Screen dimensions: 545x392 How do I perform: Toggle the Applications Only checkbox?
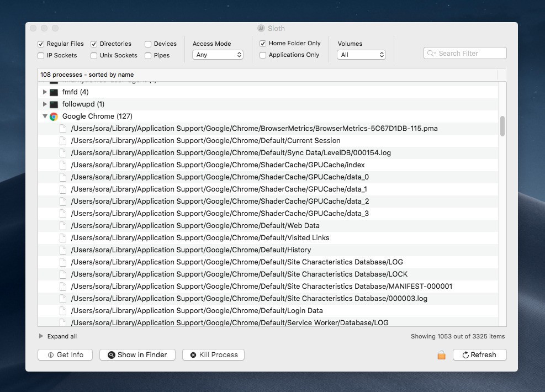pos(263,55)
